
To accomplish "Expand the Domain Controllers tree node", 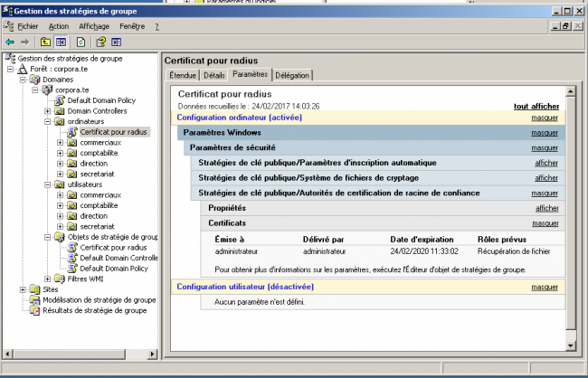I will tap(48, 111).
